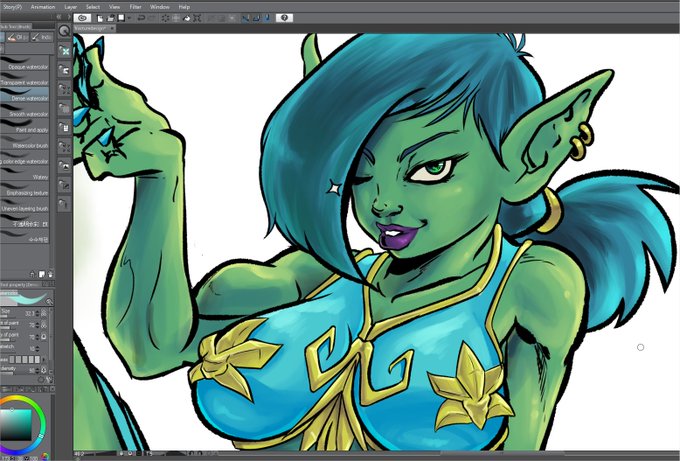Choose the color edge watercolor brush

click(24, 158)
